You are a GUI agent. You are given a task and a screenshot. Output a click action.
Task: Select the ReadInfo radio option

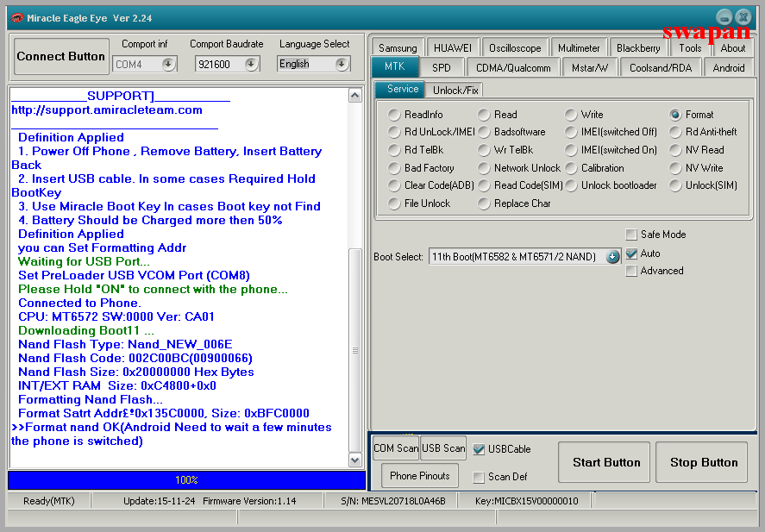[x=394, y=115]
